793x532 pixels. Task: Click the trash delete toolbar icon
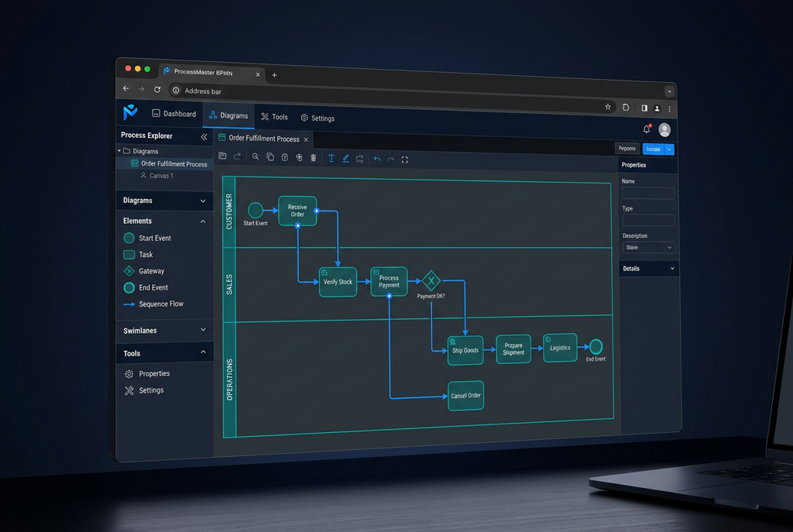[x=314, y=158]
